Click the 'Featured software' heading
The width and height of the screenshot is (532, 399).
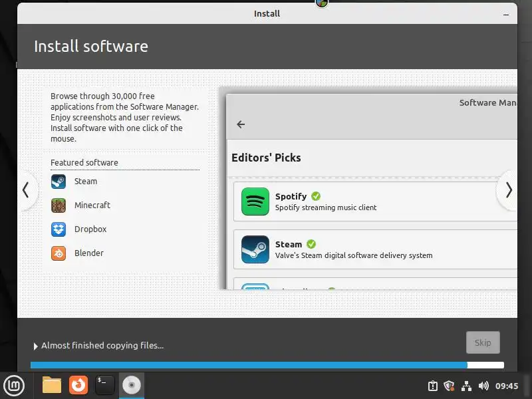[84, 162]
